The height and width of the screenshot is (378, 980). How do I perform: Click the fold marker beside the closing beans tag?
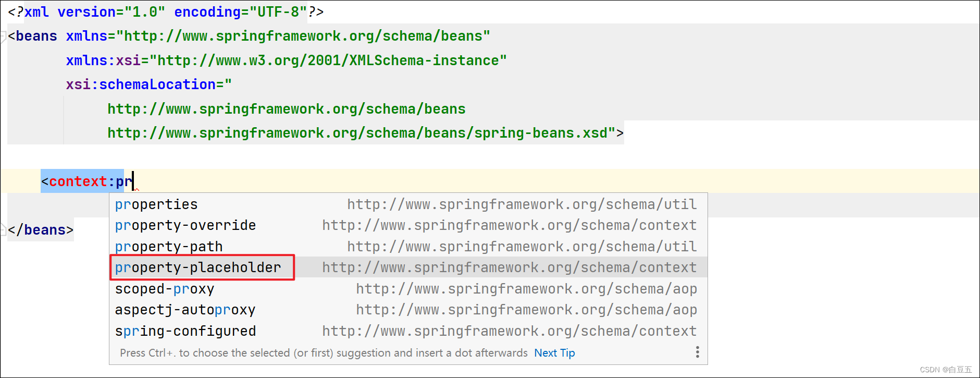pyautogui.click(x=3, y=230)
